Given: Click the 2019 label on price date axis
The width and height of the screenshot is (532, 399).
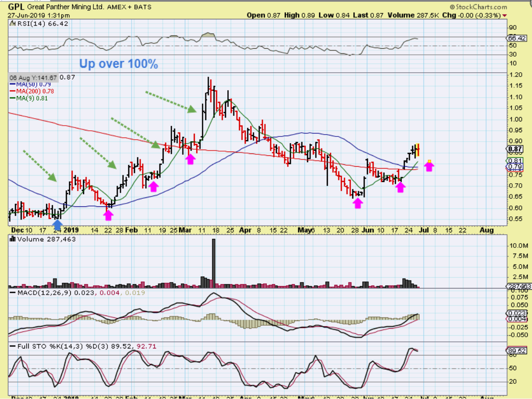Looking at the screenshot, I should [x=71, y=230].
